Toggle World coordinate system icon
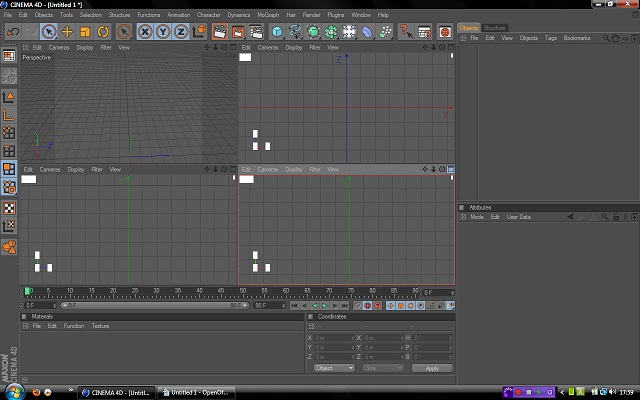Viewport: 640px width, 400px height. [200, 31]
